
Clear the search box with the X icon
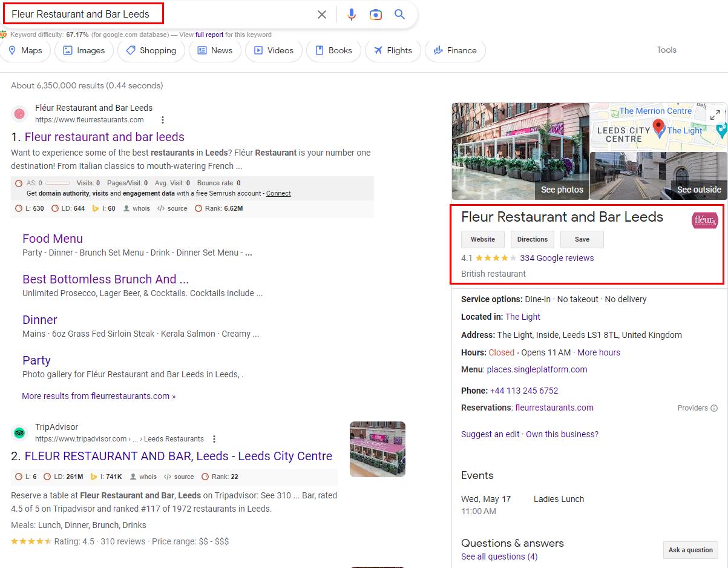pos(322,15)
